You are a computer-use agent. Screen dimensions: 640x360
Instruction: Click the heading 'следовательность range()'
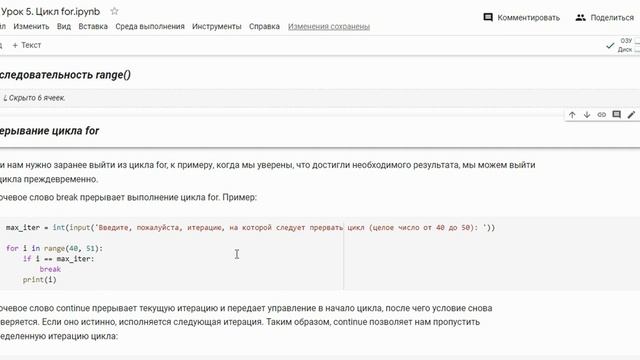point(65,75)
